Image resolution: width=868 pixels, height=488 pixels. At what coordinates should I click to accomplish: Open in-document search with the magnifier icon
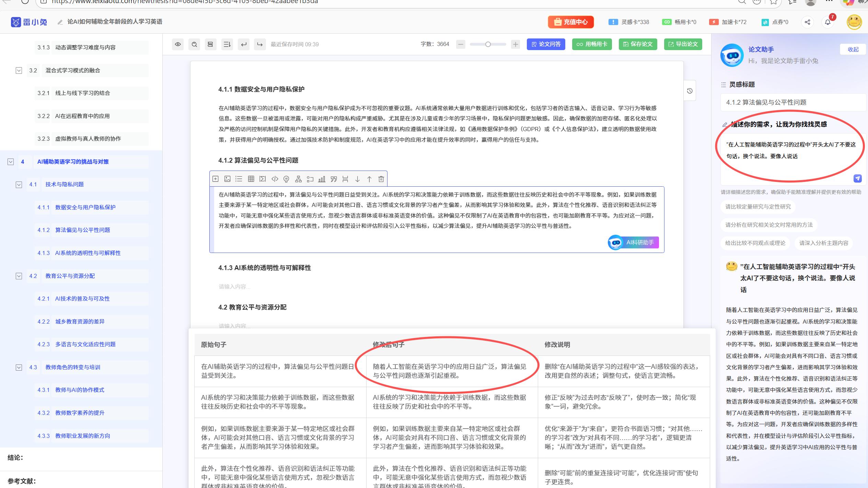[194, 44]
